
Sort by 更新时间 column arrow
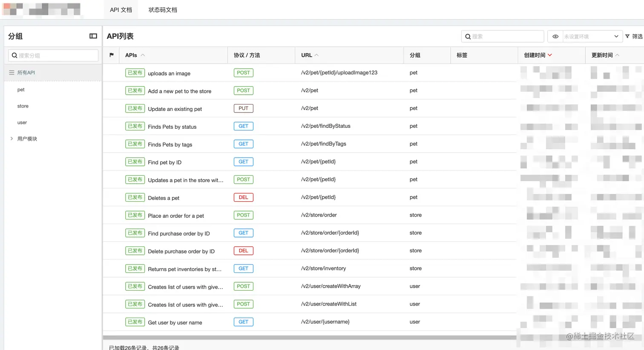pos(617,55)
